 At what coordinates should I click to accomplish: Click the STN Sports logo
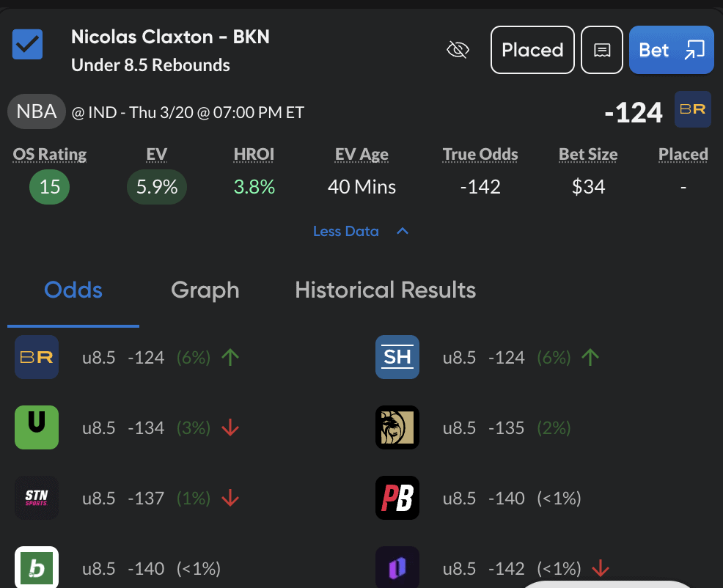click(37, 498)
